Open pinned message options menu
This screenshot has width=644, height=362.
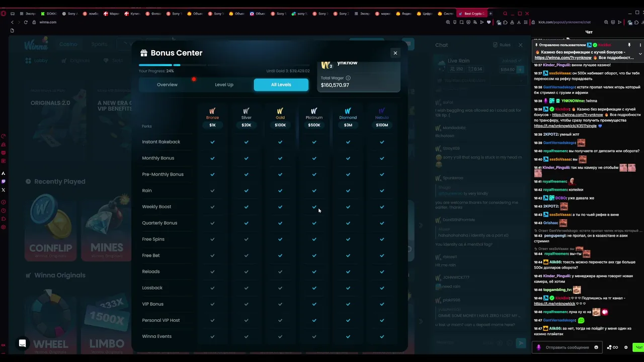pyautogui.click(x=640, y=45)
